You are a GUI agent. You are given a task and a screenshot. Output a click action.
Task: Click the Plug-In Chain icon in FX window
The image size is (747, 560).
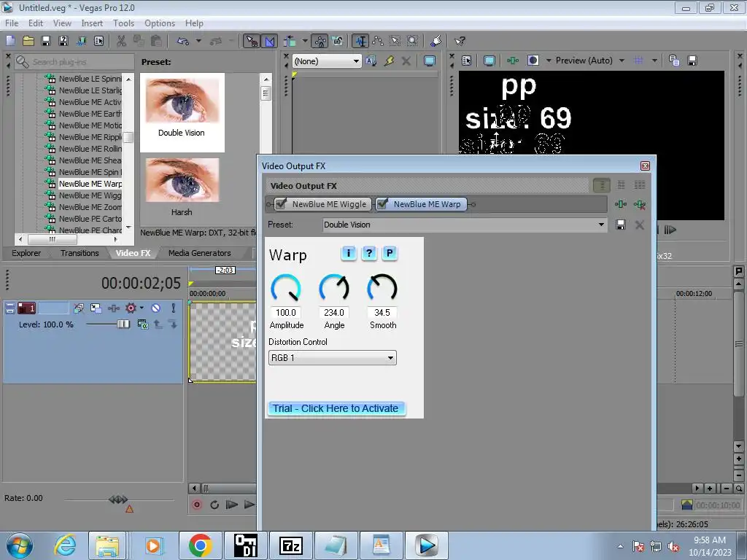tap(620, 204)
